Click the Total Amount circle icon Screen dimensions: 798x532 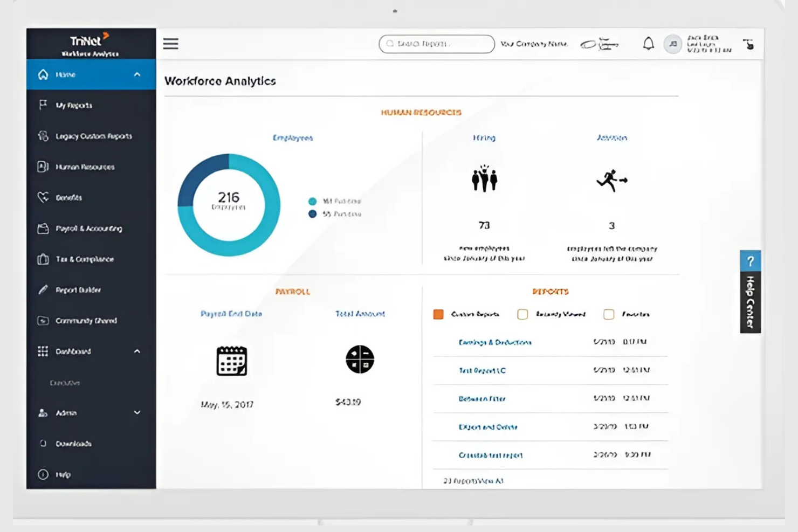click(360, 360)
